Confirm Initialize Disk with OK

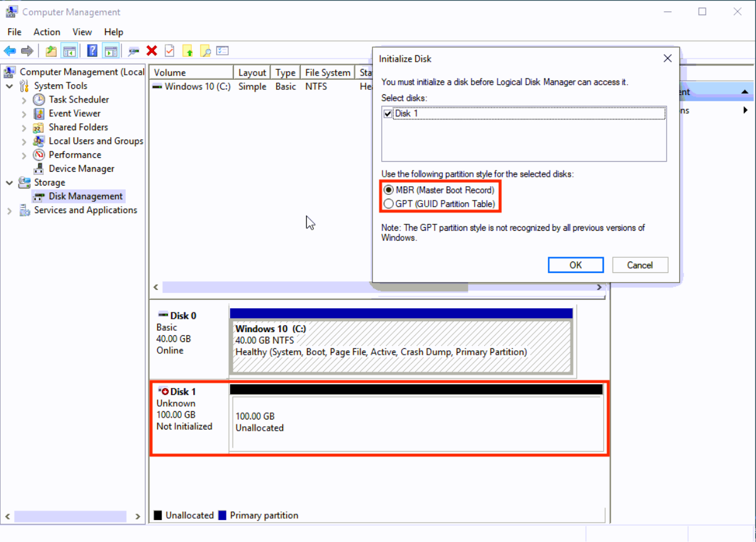(x=575, y=265)
